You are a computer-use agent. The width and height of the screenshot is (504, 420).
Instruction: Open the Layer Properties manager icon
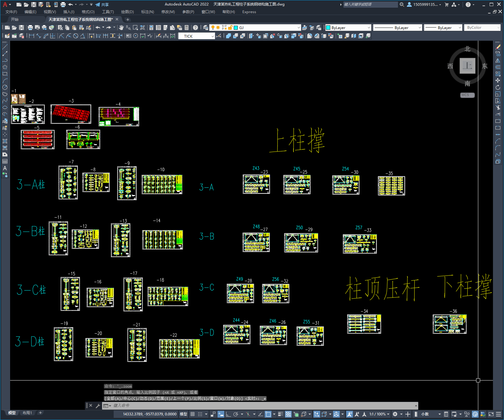206,28
